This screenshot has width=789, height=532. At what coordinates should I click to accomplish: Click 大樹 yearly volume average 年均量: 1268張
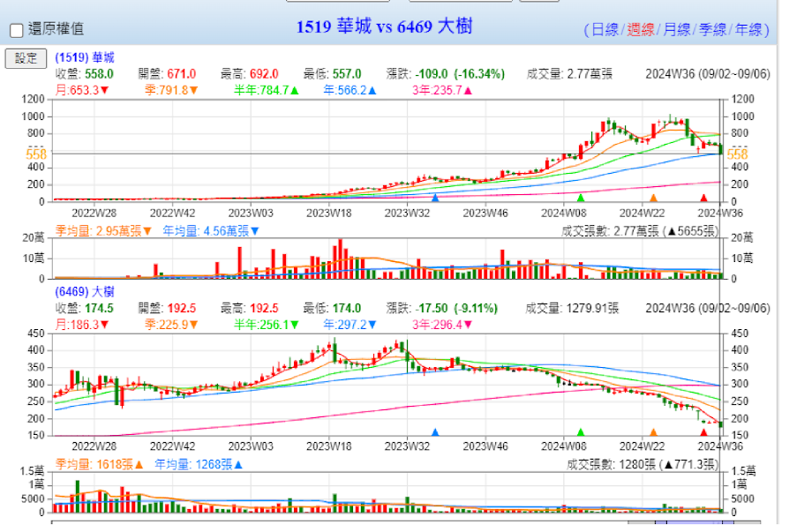click(199, 465)
